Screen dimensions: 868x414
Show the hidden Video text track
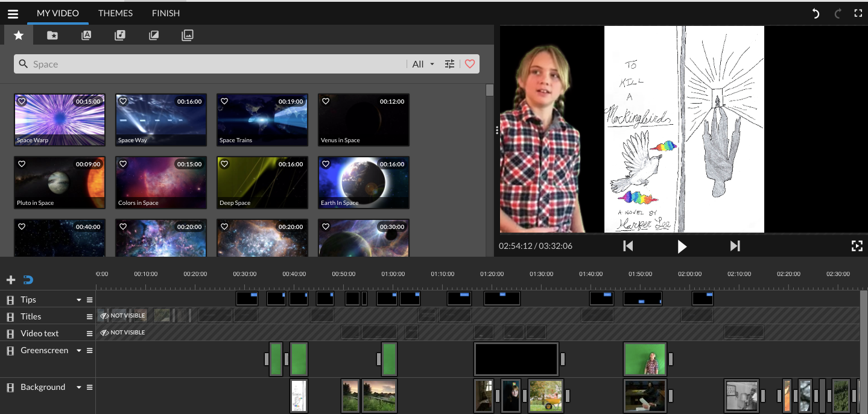coord(122,333)
